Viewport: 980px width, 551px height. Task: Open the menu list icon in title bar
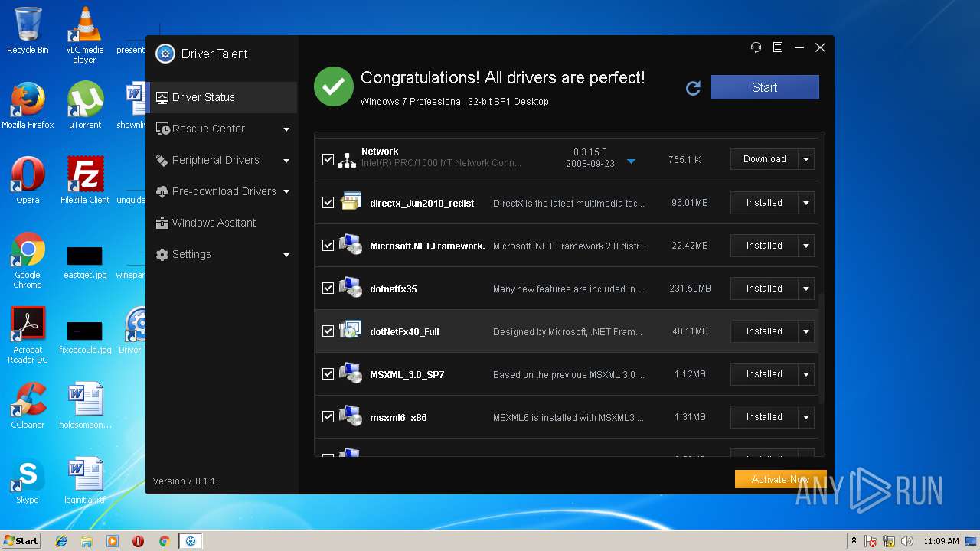[x=778, y=47]
